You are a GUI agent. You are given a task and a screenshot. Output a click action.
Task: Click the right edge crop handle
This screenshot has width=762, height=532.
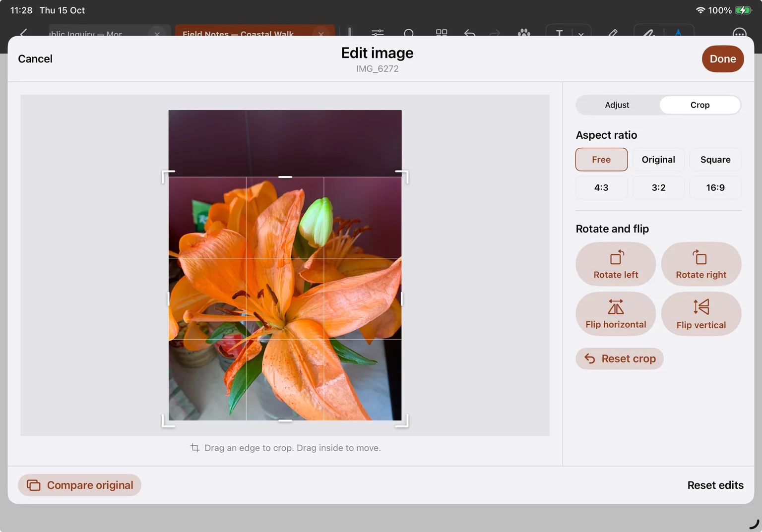pos(402,298)
